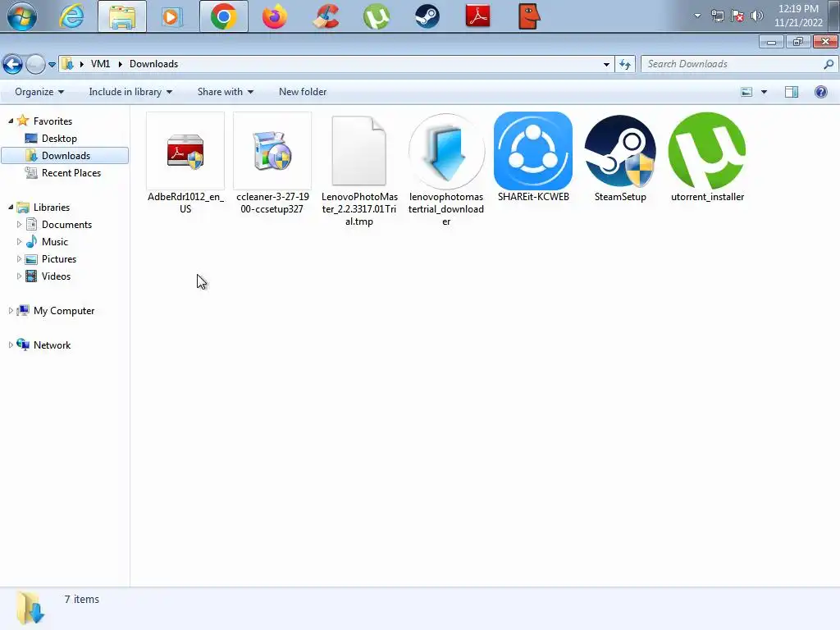Select the ccleaner-3-27-1900-ccsetup327 file
The width and height of the screenshot is (840, 630).
272,163
